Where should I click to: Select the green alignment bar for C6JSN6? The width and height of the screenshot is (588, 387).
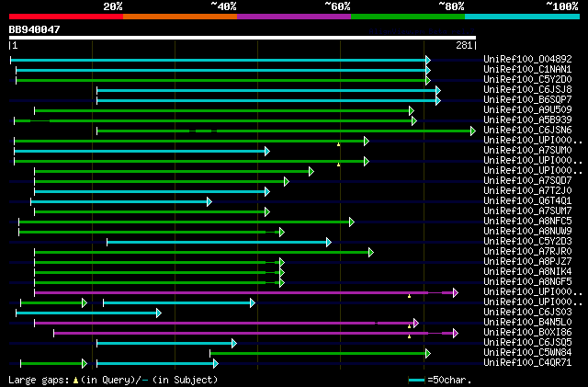point(286,131)
